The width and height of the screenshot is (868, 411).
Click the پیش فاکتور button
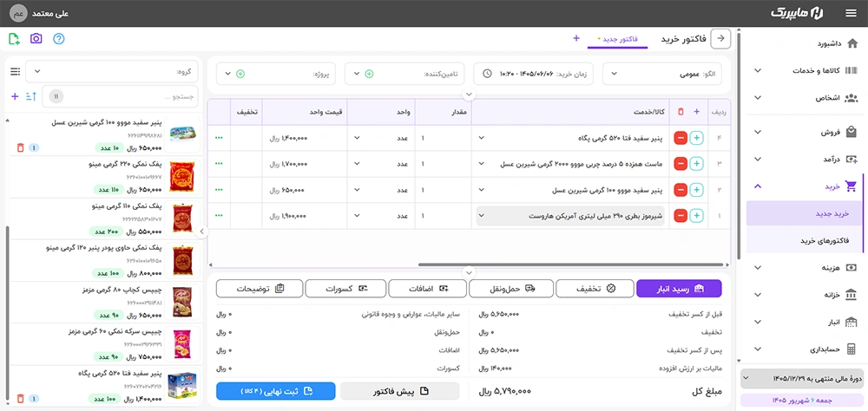pyautogui.click(x=399, y=391)
